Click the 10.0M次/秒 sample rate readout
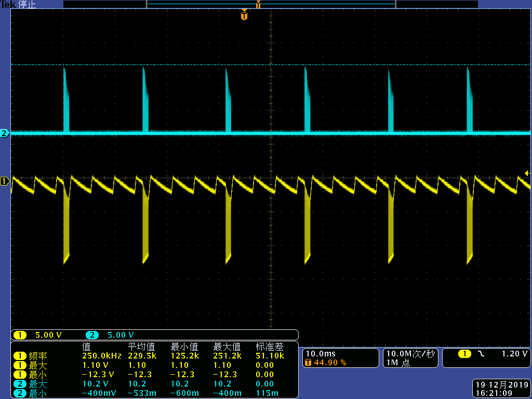Image resolution: width=532 pixels, height=399 pixels. (x=410, y=354)
